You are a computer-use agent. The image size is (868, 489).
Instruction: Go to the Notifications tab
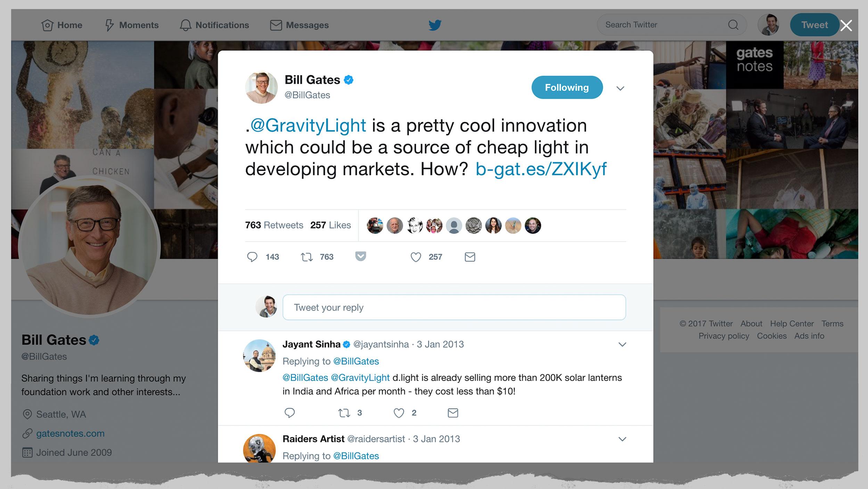[x=214, y=25]
